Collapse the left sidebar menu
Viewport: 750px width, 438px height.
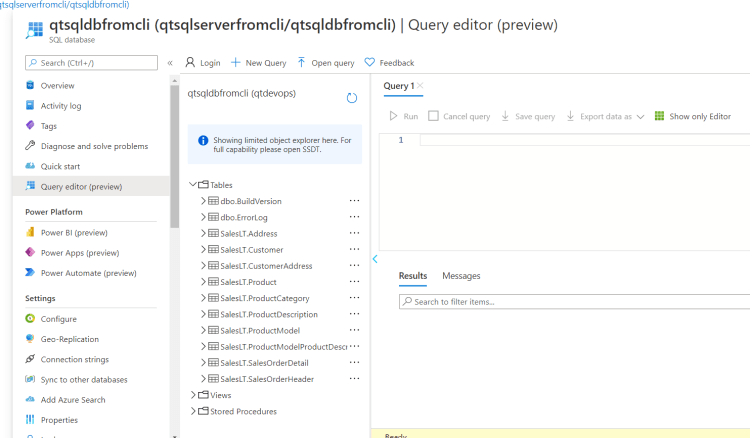[x=170, y=63]
